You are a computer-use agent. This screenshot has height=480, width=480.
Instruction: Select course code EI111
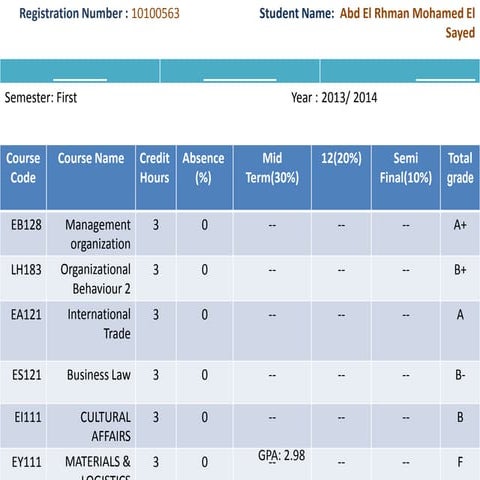coord(28,417)
